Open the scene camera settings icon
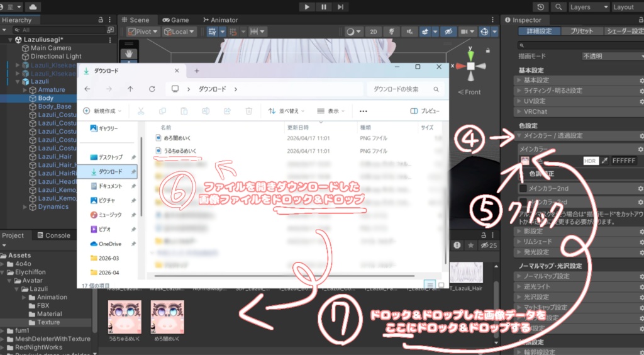The height and width of the screenshot is (355, 644). coord(465,31)
